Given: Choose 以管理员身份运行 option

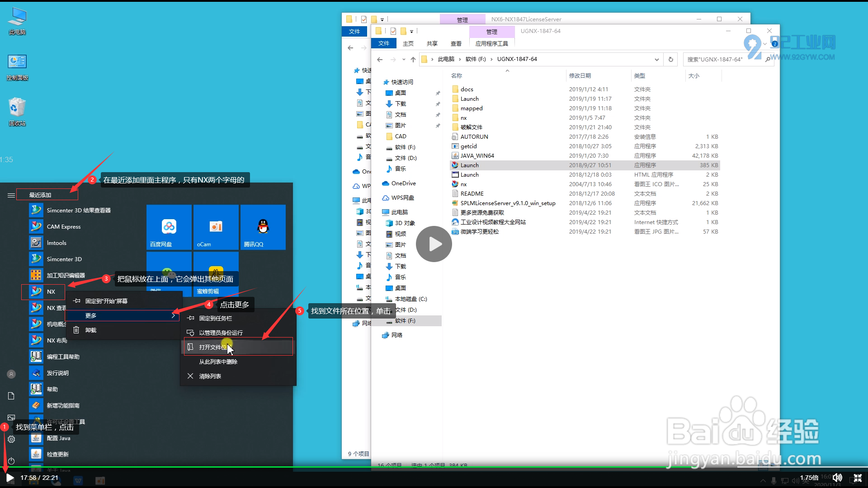Looking at the screenshot, I should (x=238, y=333).
